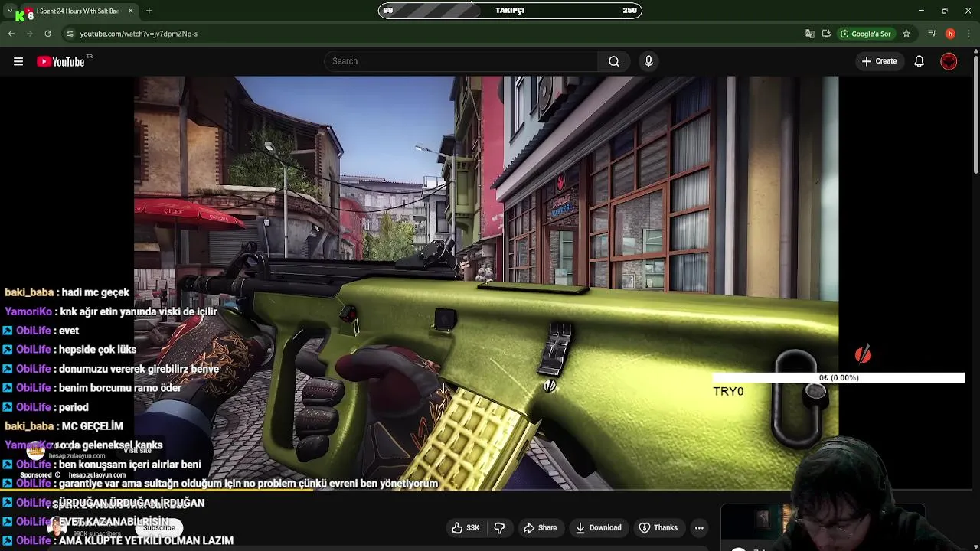The height and width of the screenshot is (551, 980).
Task: Open site information icon in address bar
Action: (x=70, y=34)
